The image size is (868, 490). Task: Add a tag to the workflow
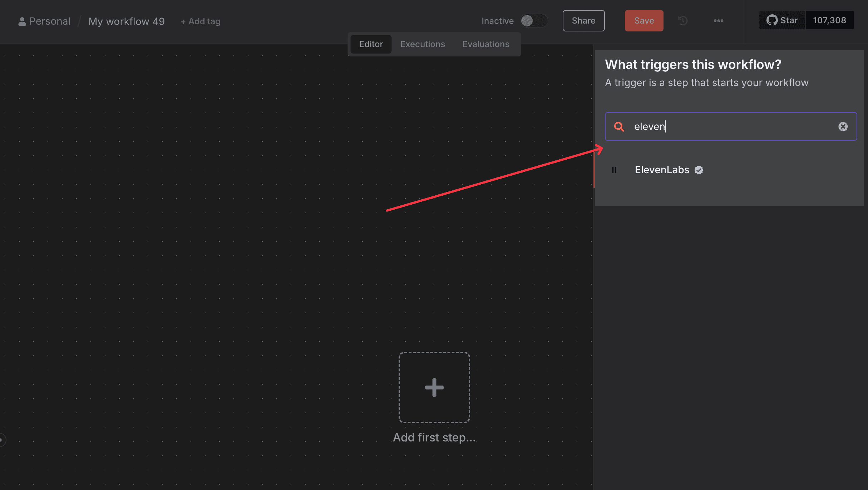click(200, 21)
